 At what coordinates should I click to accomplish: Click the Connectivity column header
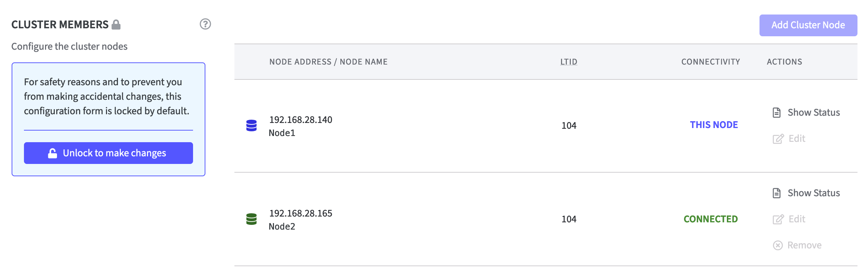(x=711, y=62)
